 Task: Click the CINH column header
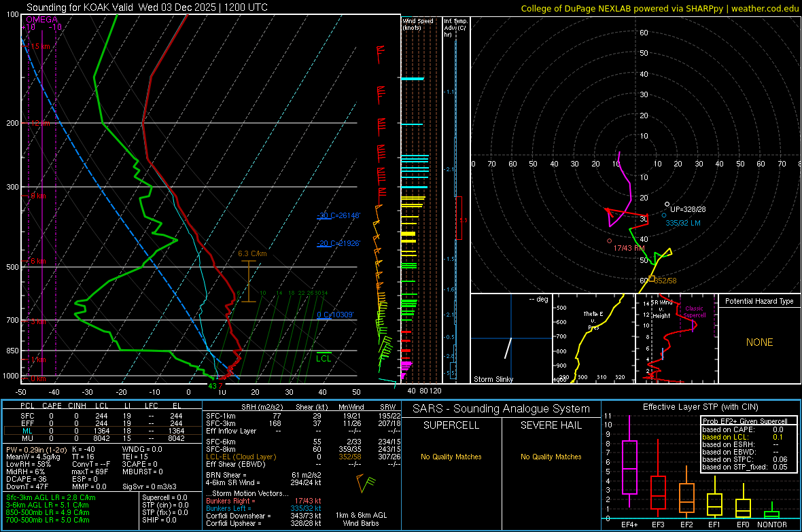point(77,406)
